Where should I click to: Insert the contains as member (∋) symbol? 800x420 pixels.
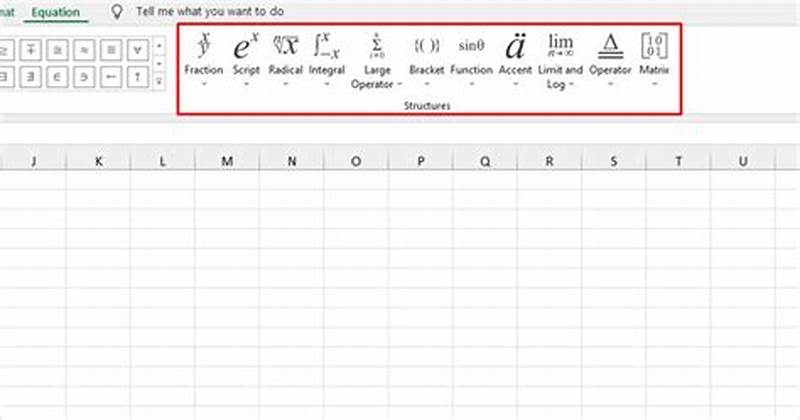[84, 77]
